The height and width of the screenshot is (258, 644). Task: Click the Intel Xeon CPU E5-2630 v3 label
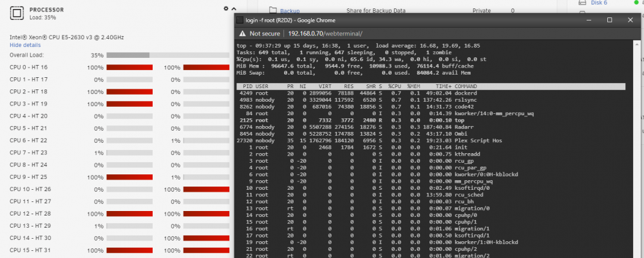(67, 37)
